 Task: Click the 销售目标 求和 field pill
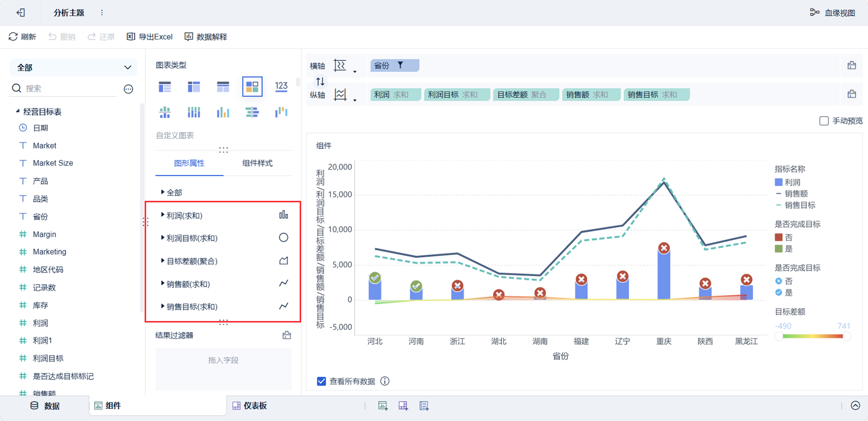point(657,95)
